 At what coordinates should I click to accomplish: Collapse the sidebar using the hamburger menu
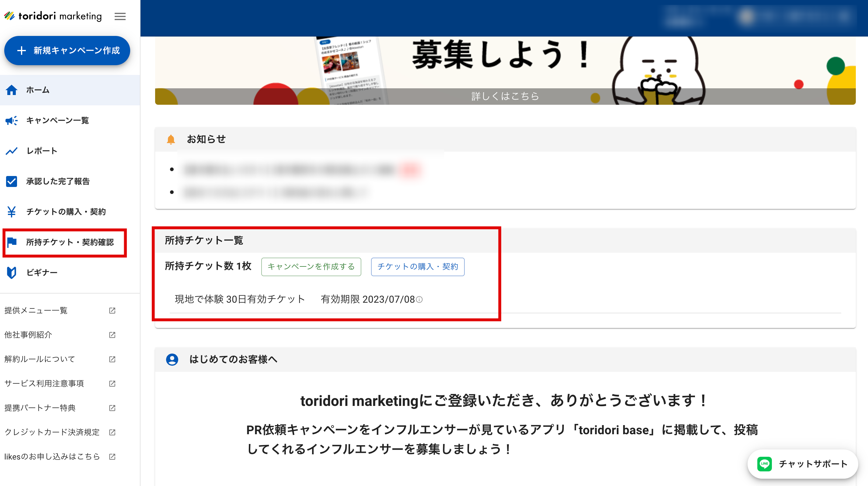click(x=120, y=16)
